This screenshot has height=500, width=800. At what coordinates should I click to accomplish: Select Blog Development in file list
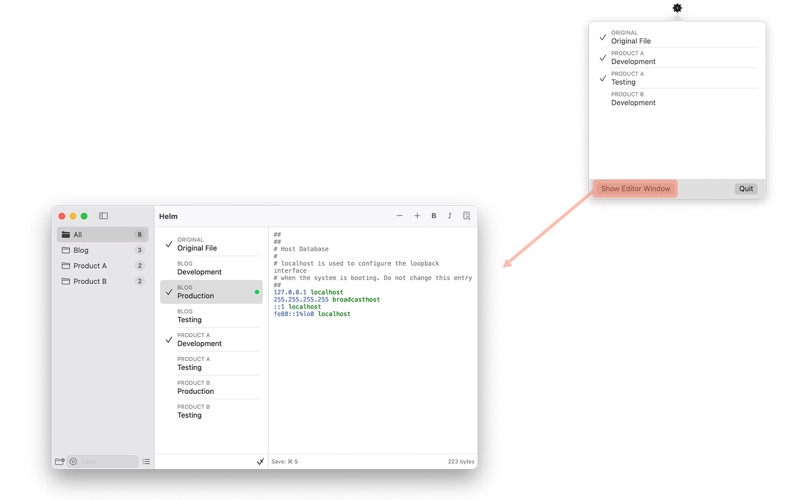tap(211, 268)
